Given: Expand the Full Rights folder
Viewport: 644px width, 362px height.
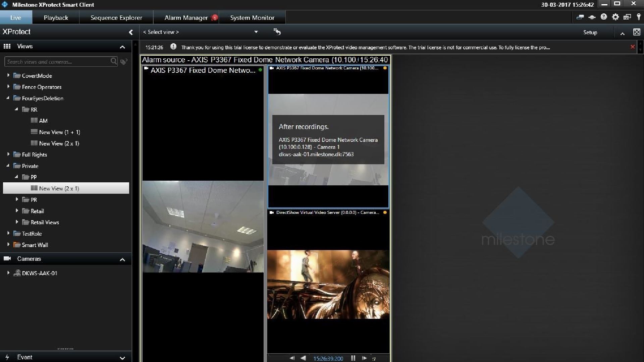Looking at the screenshot, I should pyautogui.click(x=8, y=155).
